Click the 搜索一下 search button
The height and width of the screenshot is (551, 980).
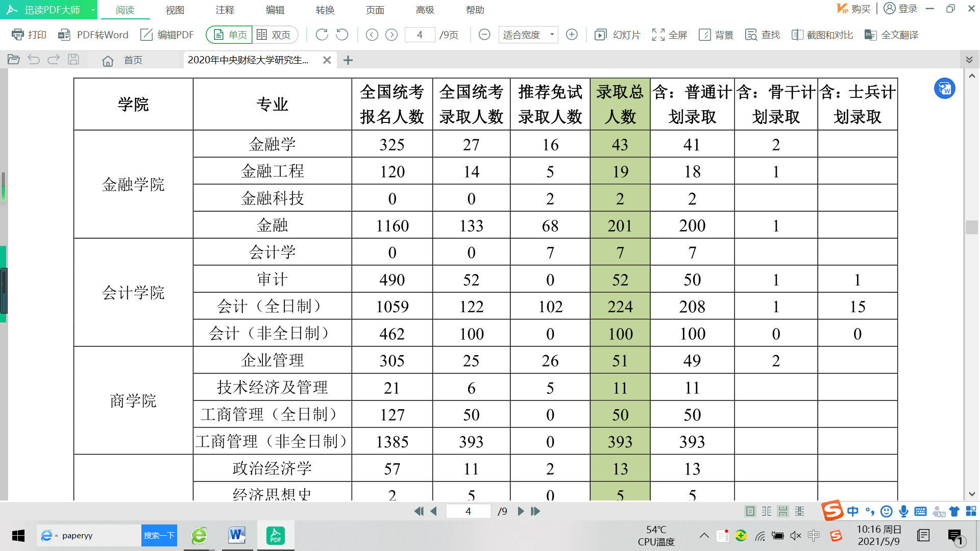pos(159,536)
